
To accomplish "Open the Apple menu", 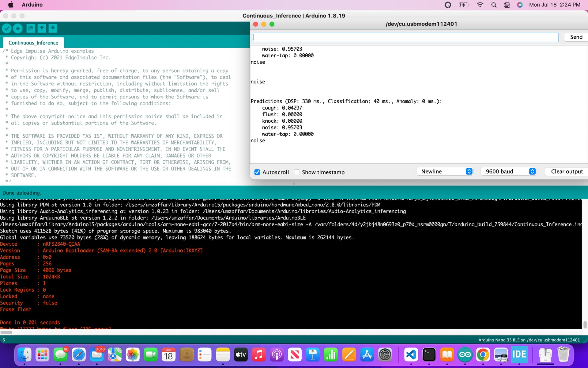I will coord(11,5).
